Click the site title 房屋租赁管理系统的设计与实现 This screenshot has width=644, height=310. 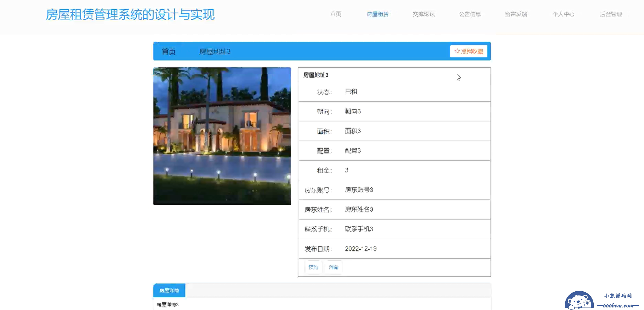[130, 14]
